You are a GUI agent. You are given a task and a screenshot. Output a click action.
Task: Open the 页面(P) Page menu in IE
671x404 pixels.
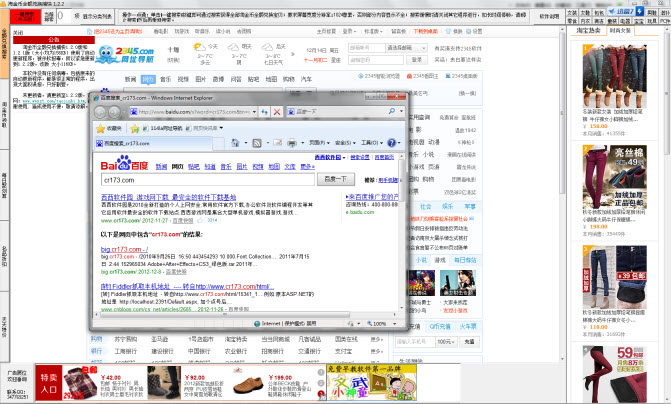319,143
